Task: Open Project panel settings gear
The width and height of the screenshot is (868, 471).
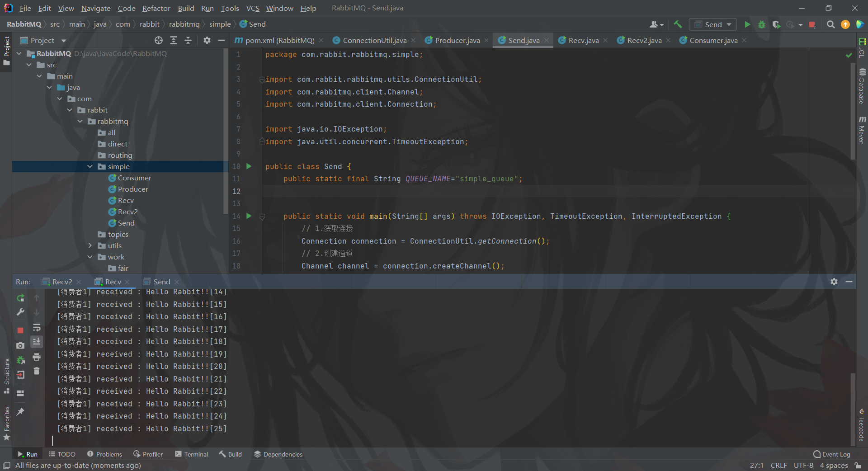Action: (x=207, y=40)
